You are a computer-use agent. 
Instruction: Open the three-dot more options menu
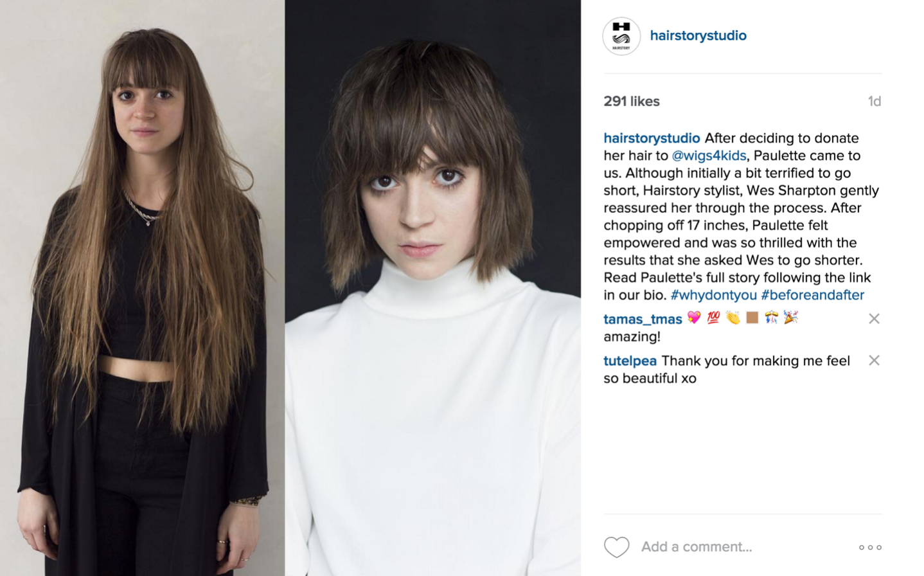tap(870, 547)
